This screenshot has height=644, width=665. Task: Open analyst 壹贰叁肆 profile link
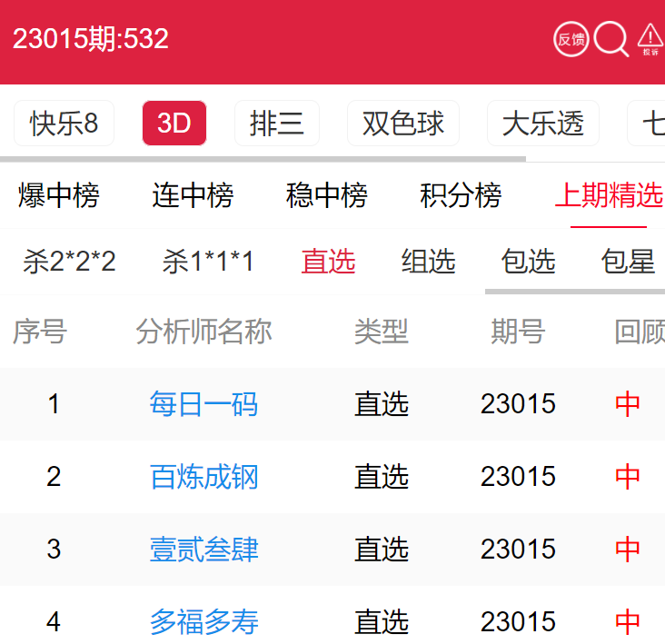[x=203, y=550]
